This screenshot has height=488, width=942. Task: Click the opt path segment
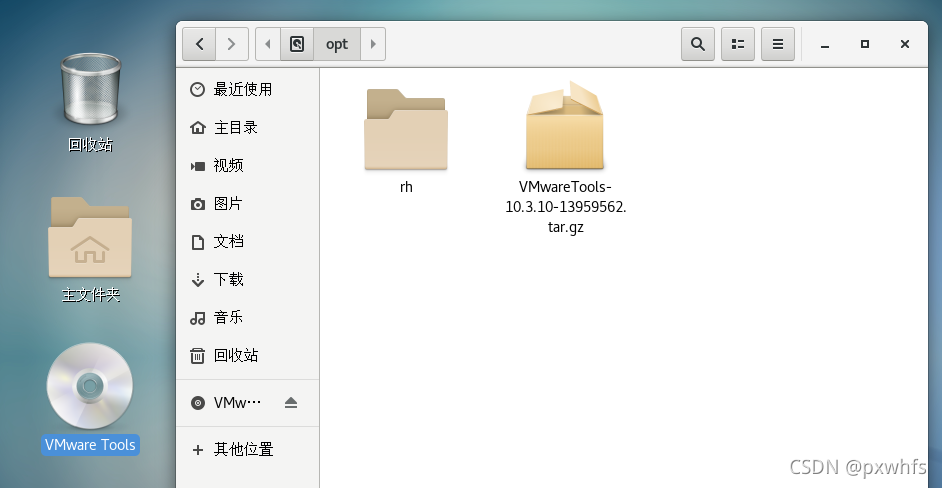point(337,44)
